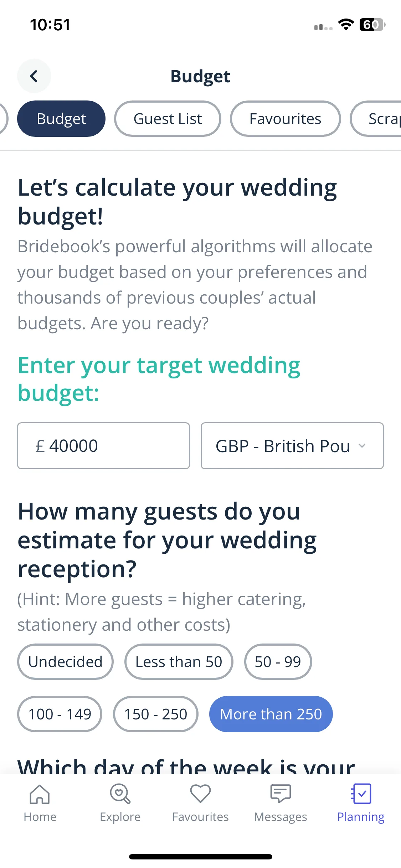Select the Undecided guest option
This screenshot has width=401, height=868.
(65, 662)
